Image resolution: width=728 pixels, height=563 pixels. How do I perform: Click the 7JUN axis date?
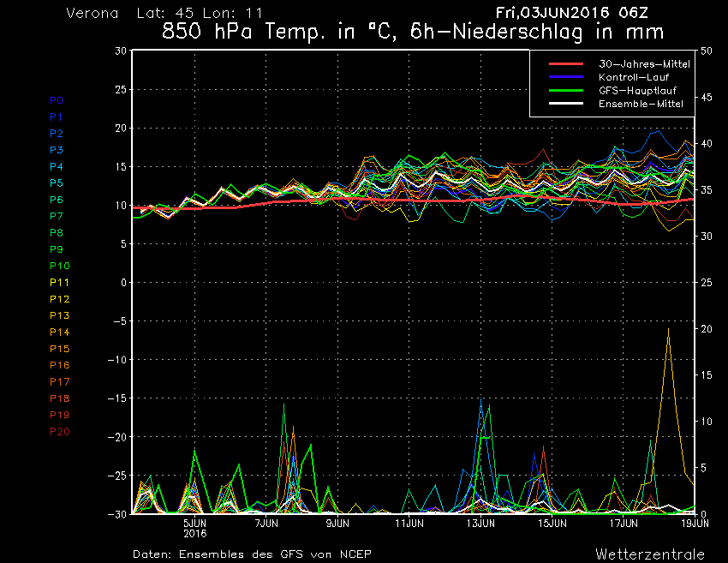point(266,524)
